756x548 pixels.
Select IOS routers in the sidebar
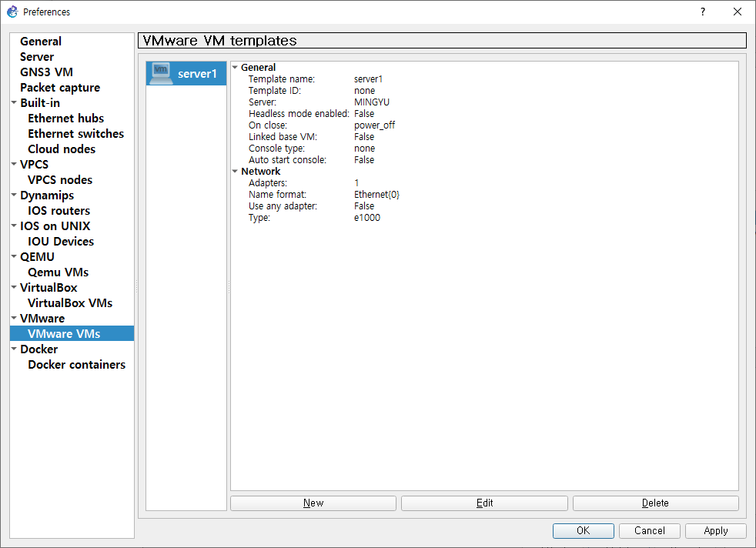coord(59,211)
